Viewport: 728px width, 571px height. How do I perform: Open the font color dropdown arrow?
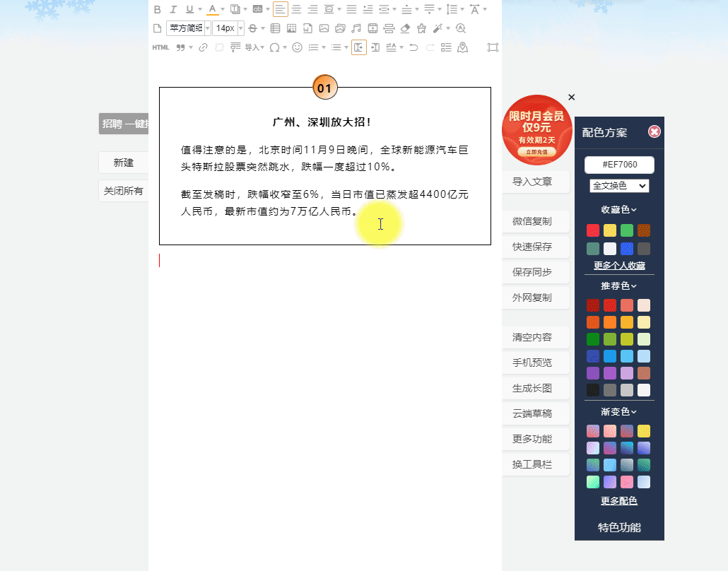223,9
